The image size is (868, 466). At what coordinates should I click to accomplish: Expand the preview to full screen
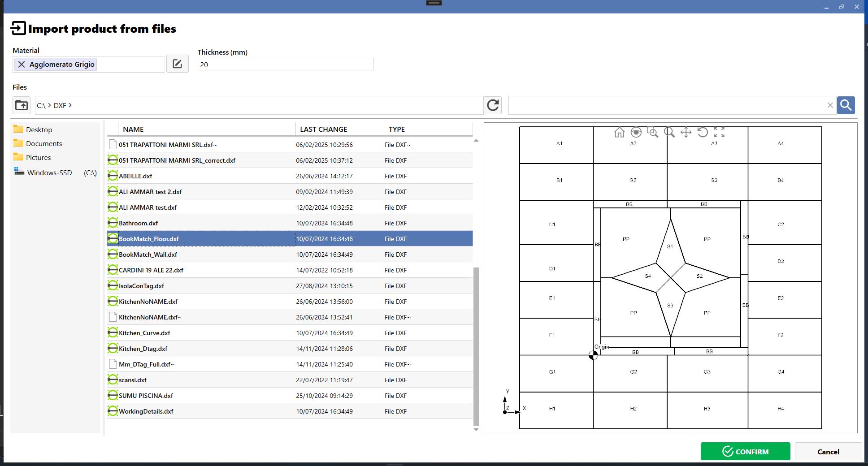click(x=719, y=132)
